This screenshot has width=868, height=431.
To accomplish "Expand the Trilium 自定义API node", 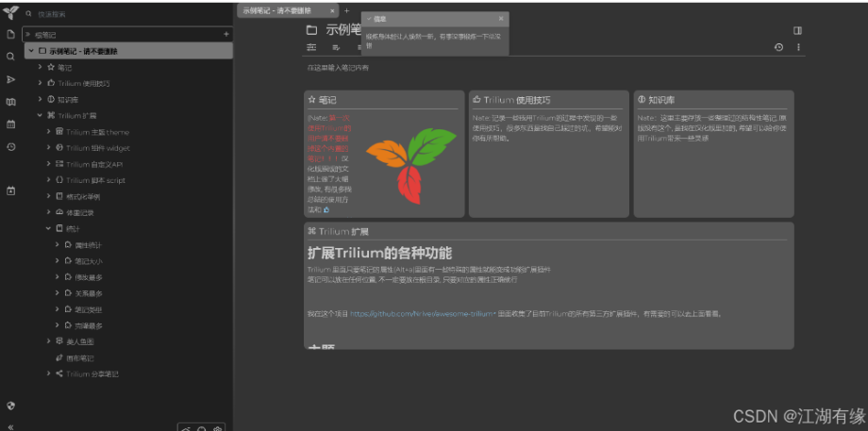I will pos(49,164).
